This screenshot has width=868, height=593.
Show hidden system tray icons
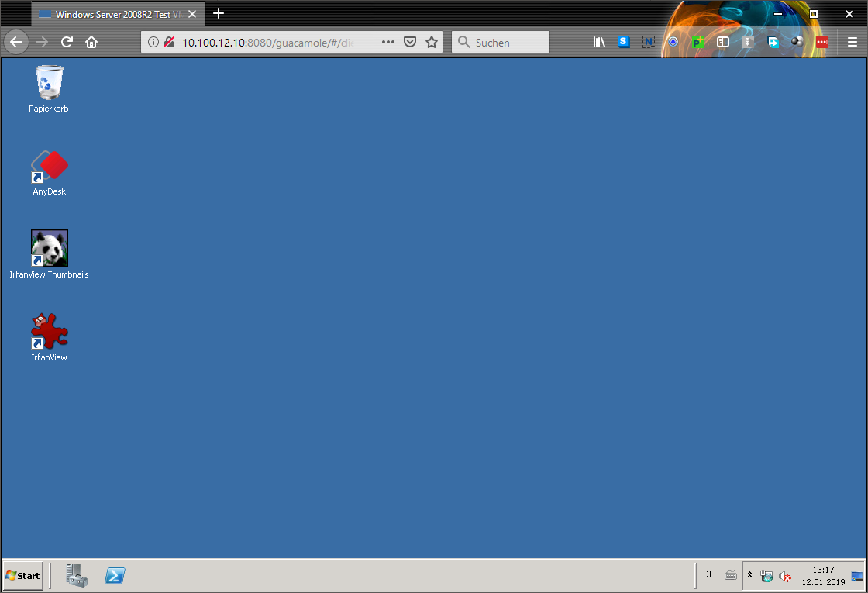[749, 575]
